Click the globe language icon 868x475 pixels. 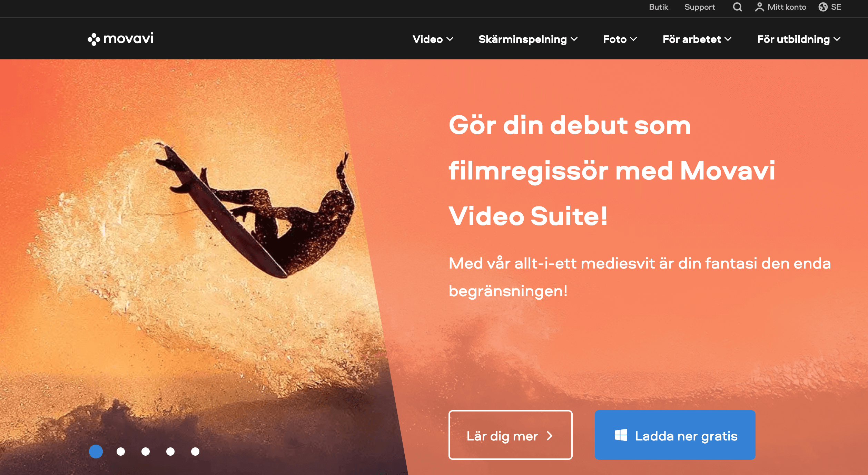(x=823, y=7)
